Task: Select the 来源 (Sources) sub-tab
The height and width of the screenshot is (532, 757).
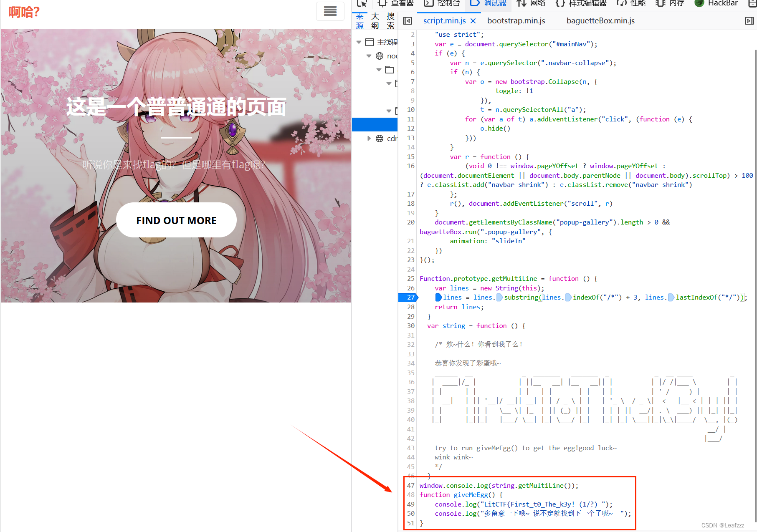Action: point(360,21)
